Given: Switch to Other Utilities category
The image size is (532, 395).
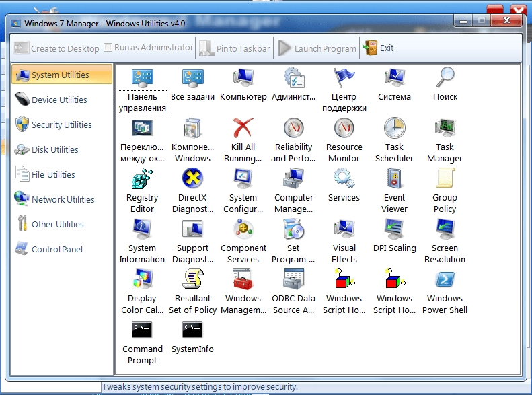Looking at the screenshot, I should coord(62,224).
